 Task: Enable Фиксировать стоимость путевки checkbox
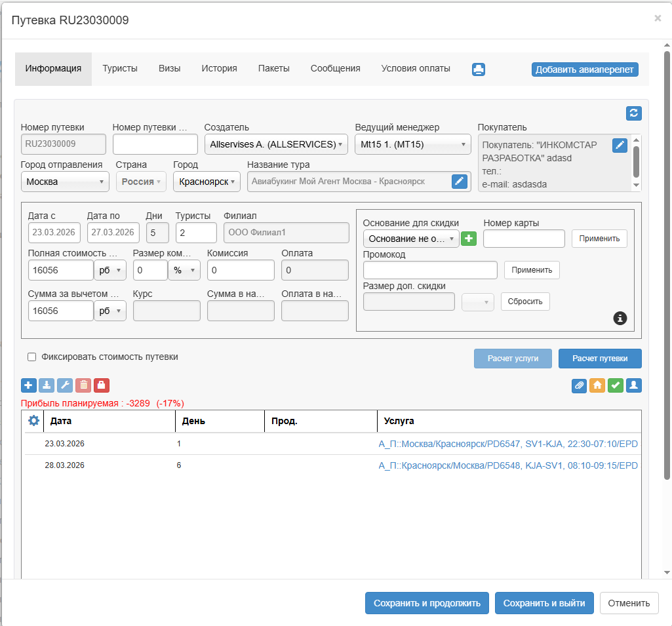(x=31, y=357)
